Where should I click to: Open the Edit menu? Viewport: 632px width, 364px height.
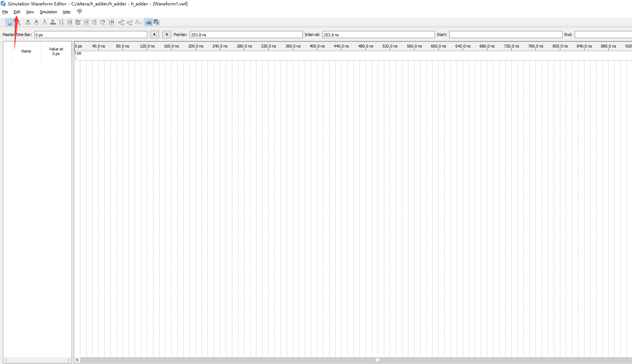17,12
